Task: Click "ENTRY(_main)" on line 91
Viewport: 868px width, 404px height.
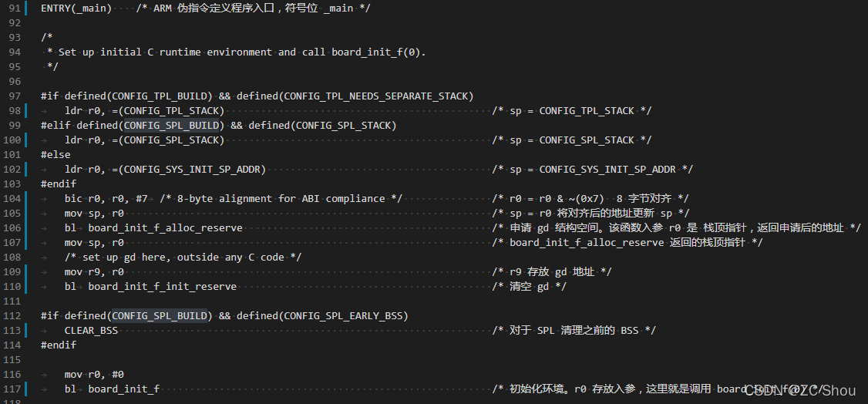Action: tap(76, 8)
